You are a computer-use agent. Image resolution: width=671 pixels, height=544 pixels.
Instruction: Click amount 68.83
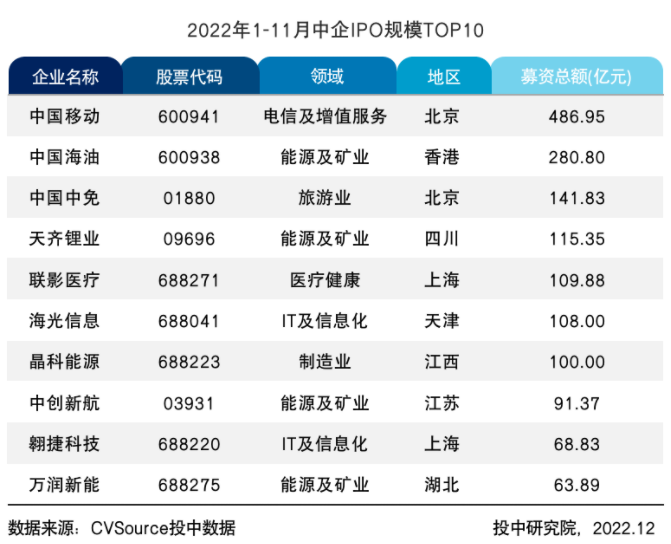(x=577, y=444)
